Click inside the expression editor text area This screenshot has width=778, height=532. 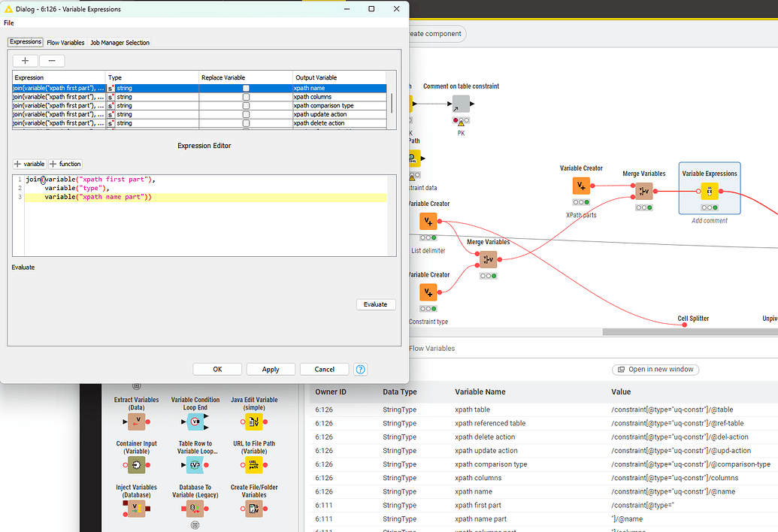(x=204, y=215)
